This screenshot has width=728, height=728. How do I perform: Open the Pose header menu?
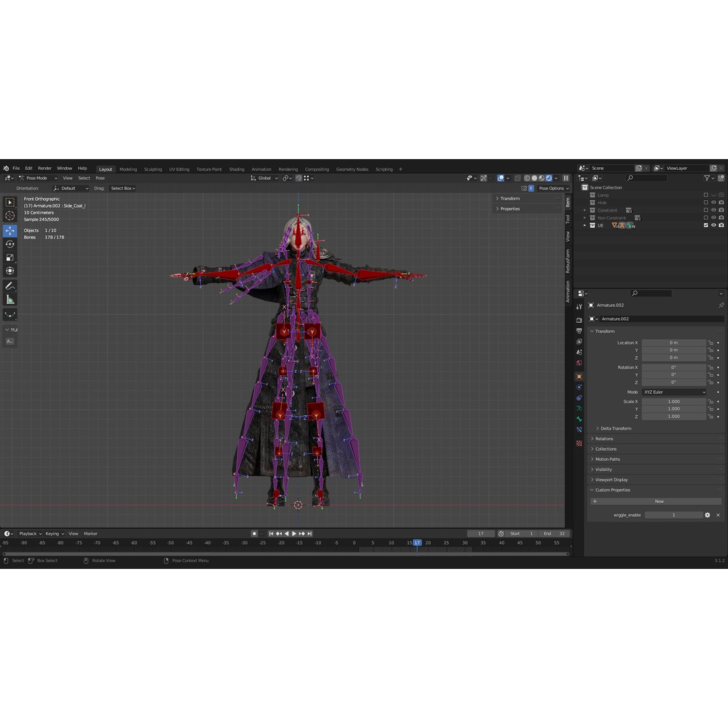pos(100,178)
